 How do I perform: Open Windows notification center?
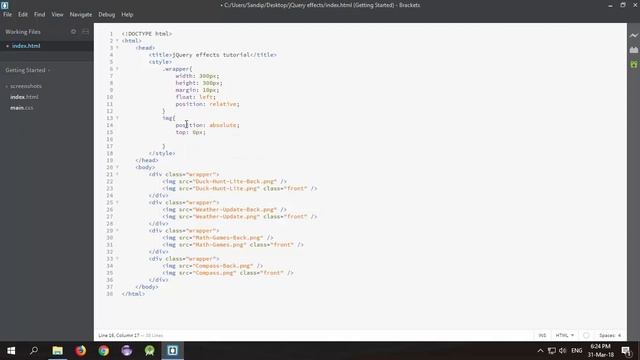tap(627, 351)
